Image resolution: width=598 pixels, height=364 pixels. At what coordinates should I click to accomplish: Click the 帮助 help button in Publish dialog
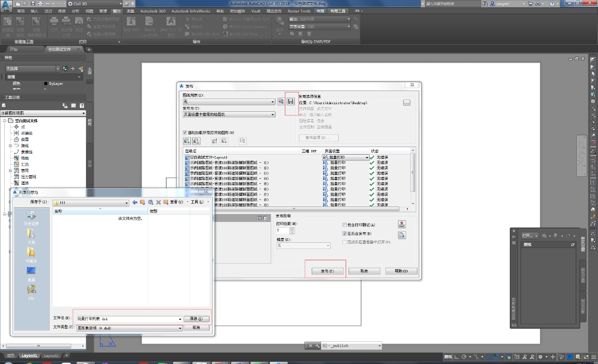click(401, 271)
